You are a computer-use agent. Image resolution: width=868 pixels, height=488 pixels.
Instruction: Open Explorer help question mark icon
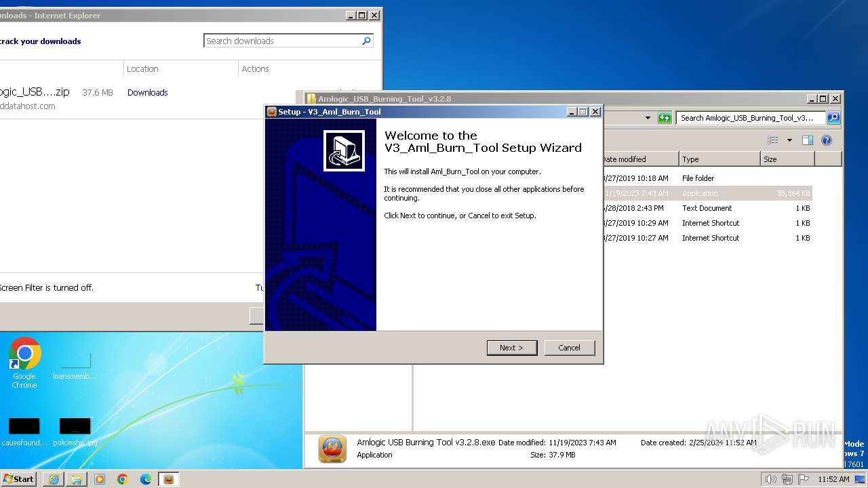[826, 140]
